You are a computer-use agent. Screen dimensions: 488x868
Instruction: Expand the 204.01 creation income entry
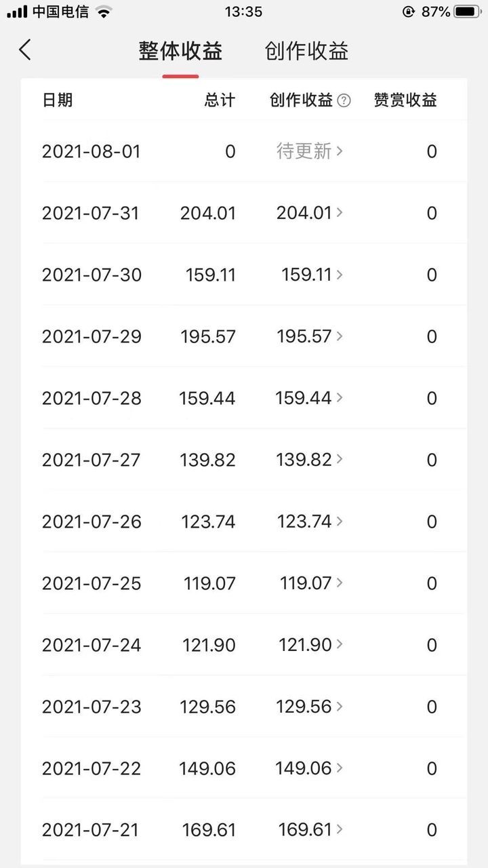click(x=310, y=213)
